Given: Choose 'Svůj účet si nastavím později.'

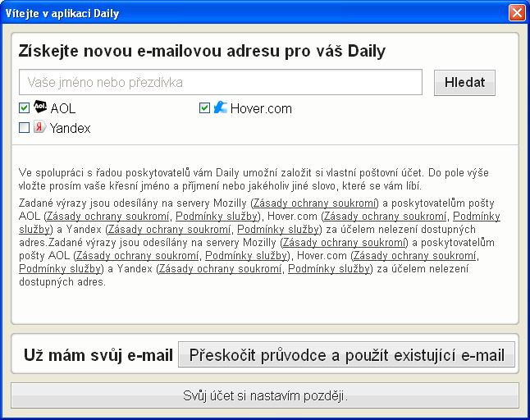Looking at the screenshot, I should (265, 395).
